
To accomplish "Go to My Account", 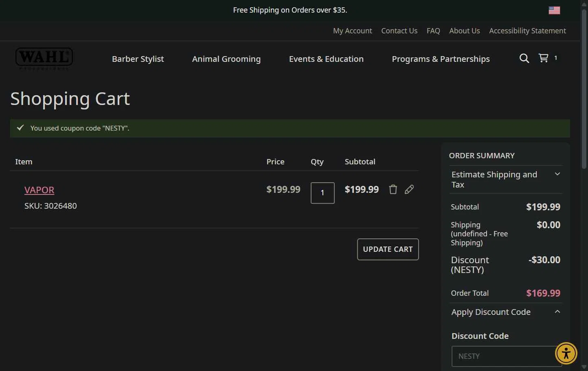I will point(353,31).
